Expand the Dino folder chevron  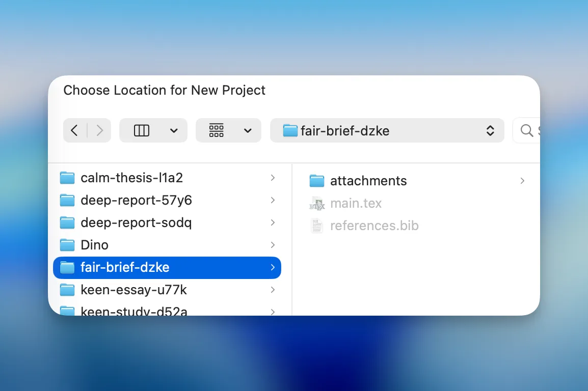tap(273, 245)
